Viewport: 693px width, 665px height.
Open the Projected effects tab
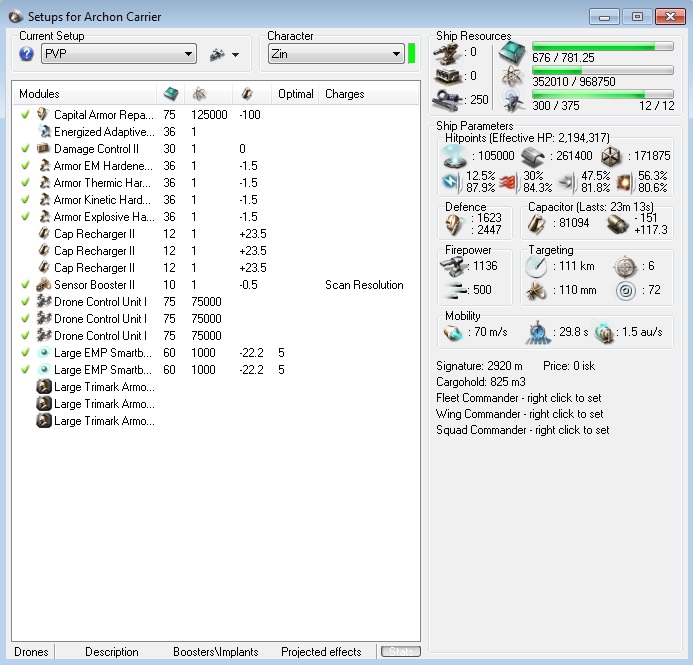(321, 652)
